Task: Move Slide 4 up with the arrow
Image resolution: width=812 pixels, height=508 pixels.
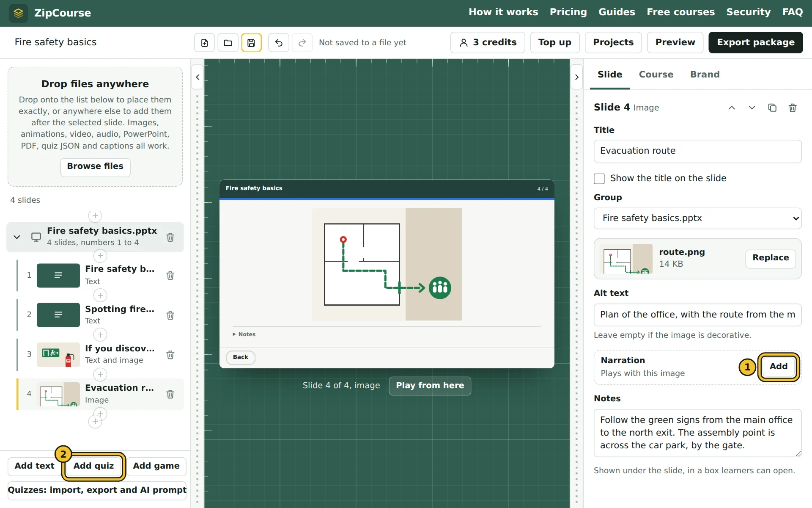Action: (x=732, y=108)
